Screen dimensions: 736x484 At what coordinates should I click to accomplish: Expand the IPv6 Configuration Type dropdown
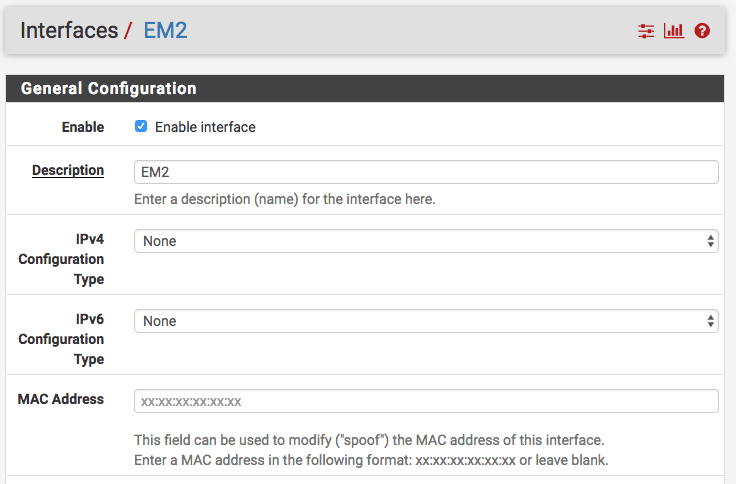[x=426, y=321]
